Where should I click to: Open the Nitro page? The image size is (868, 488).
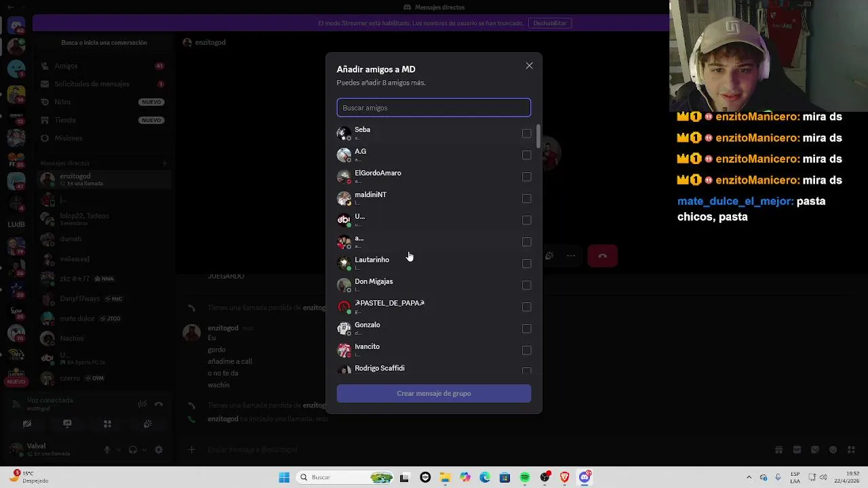tap(103, 102)
